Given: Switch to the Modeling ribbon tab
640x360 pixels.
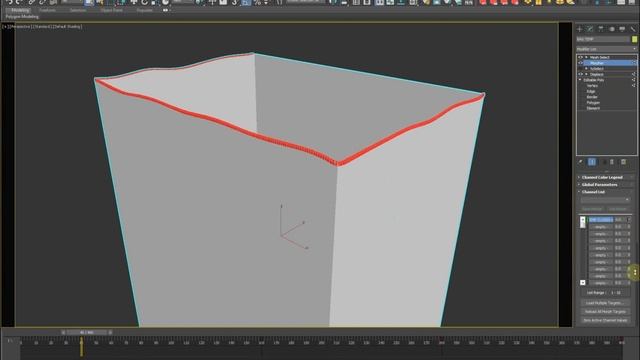Looking at the screenshot, I should (x=20, y=10).
